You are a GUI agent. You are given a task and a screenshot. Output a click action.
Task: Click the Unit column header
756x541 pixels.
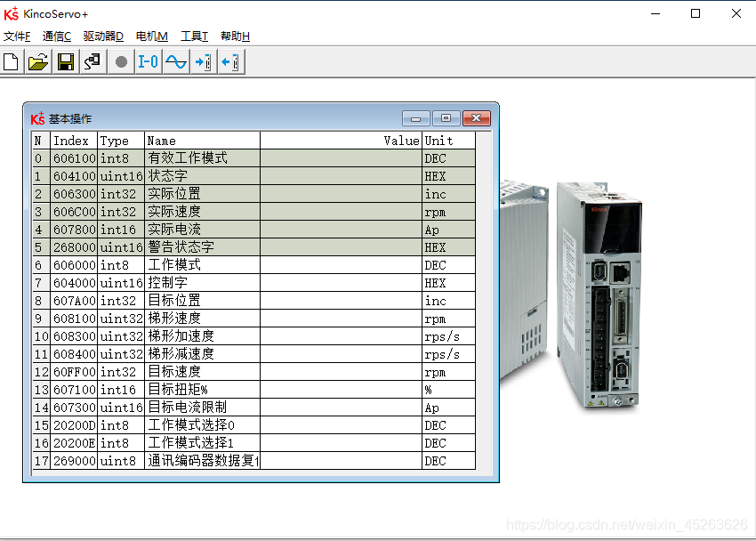[x=448, y=141]
